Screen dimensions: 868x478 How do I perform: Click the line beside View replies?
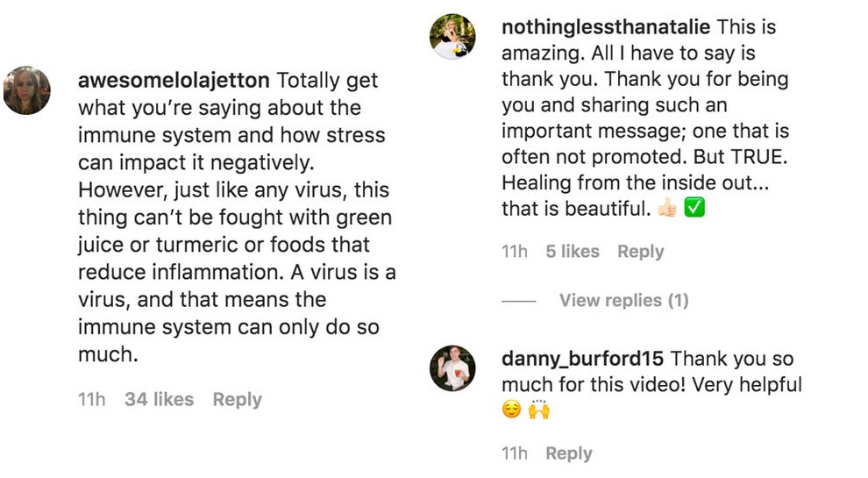click(518, 301)
